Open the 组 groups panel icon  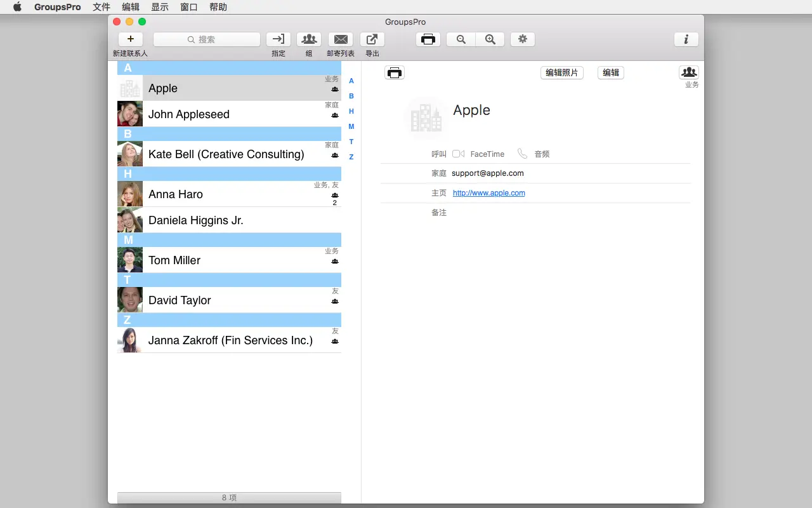(309, 39)
